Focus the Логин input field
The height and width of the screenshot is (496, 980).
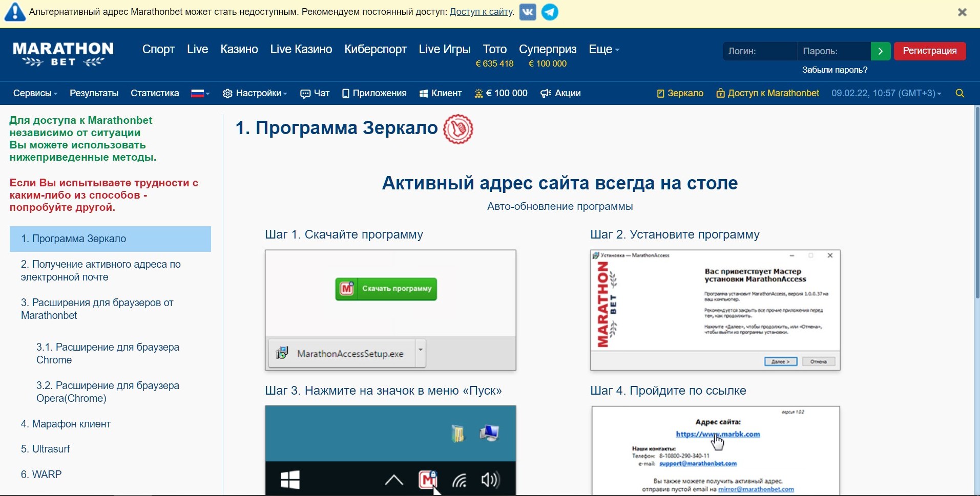(760, 51)
